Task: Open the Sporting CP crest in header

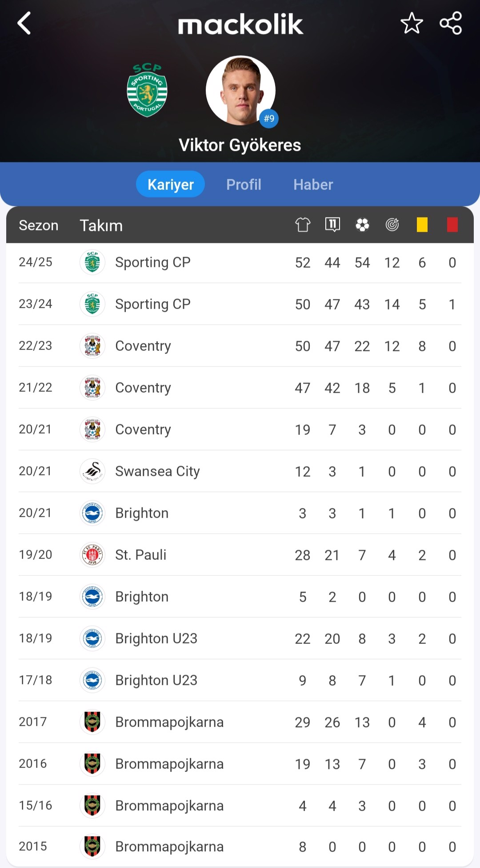Action: tap(147, 90)
